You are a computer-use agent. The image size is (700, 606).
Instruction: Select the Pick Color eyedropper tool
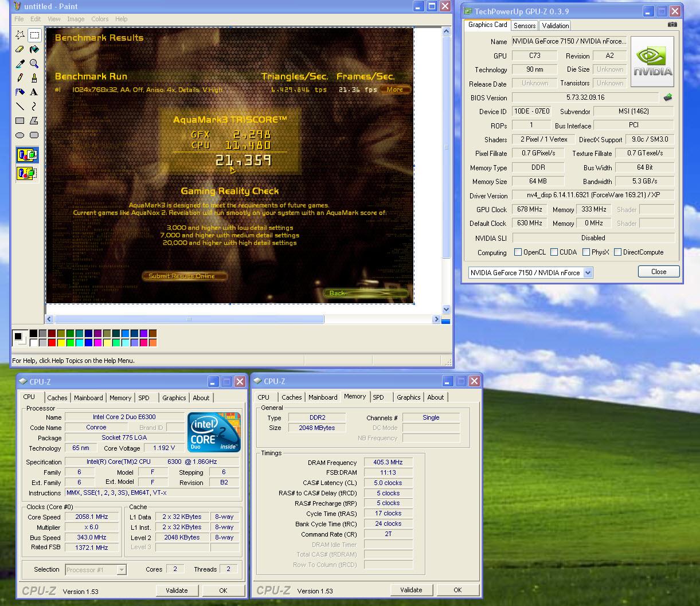(20, 64)
